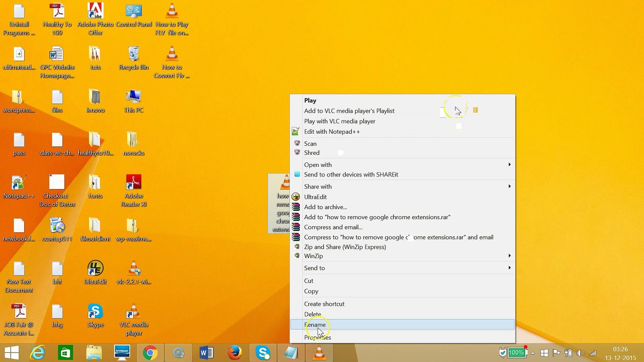Launch Google Chrome from taskbar

click(149, 353)
